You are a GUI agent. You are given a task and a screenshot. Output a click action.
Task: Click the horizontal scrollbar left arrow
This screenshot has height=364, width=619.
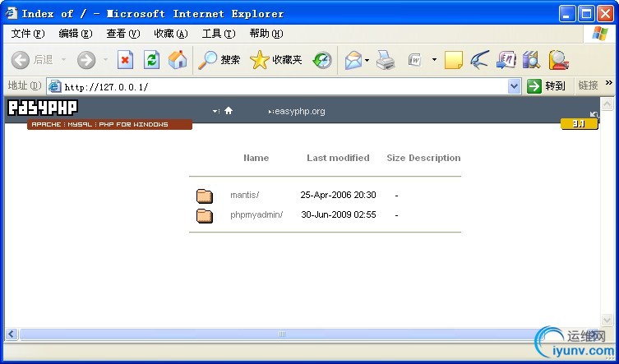11,334
